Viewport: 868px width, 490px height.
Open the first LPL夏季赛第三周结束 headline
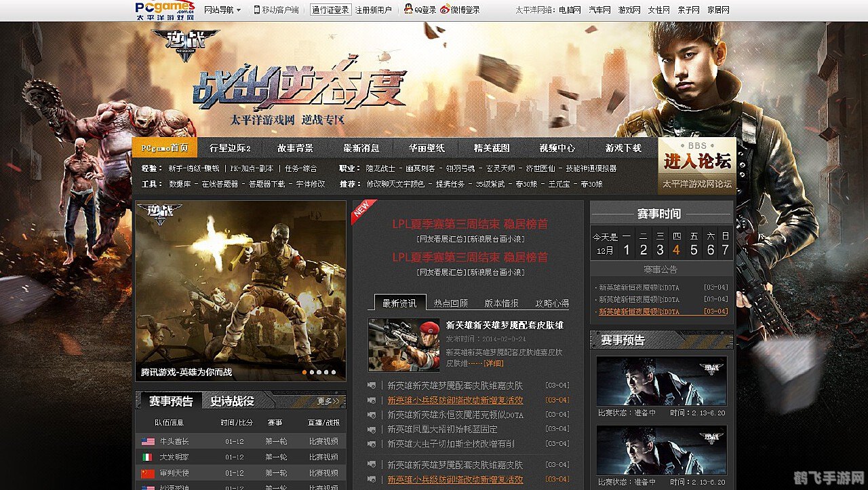tap(470, 224)
